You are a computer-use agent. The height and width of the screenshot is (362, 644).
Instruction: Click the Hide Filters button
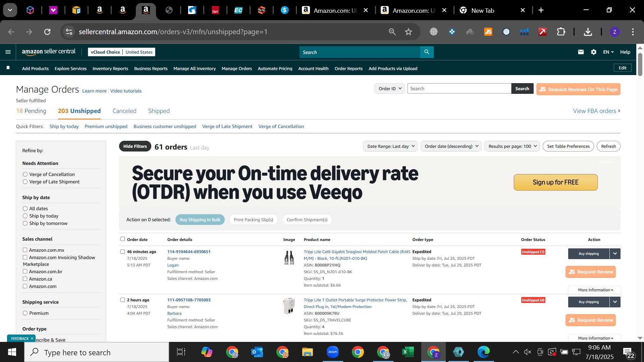click(x=135, y=146)
